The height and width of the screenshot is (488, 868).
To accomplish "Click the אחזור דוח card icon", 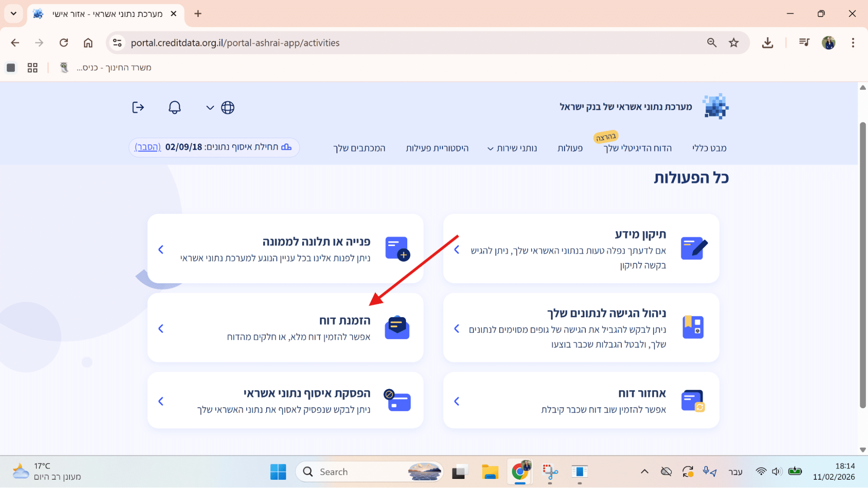I will click(693, 400).
